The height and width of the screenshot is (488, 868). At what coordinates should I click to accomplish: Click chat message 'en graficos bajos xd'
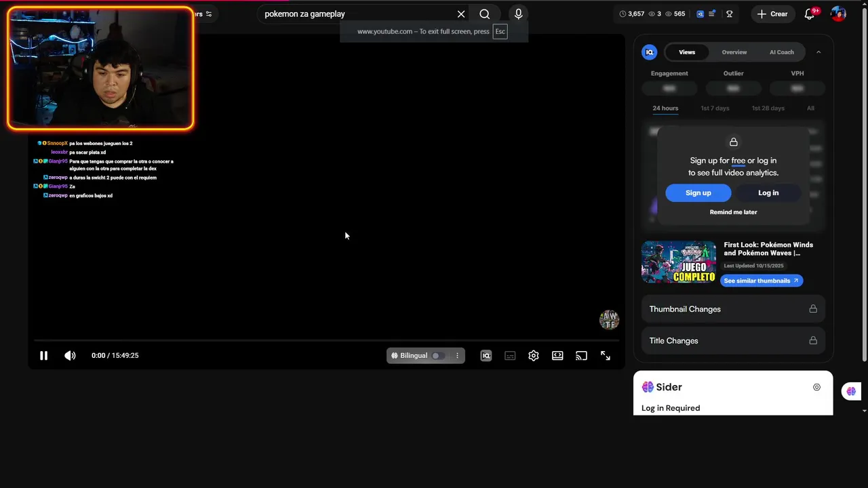point(91,196)
